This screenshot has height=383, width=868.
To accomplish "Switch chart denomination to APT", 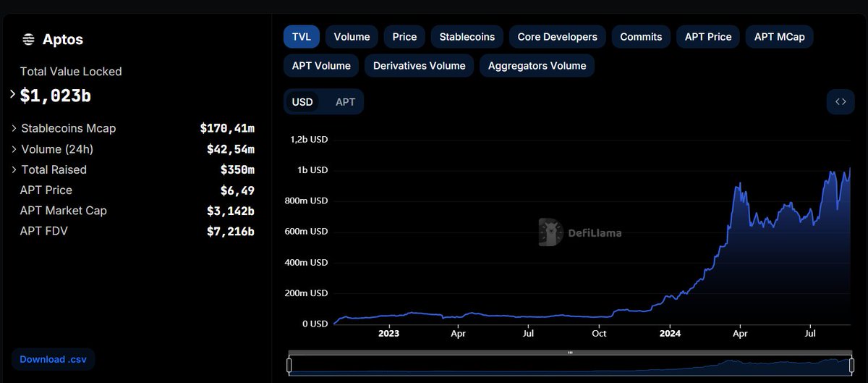I will point(346,102).
